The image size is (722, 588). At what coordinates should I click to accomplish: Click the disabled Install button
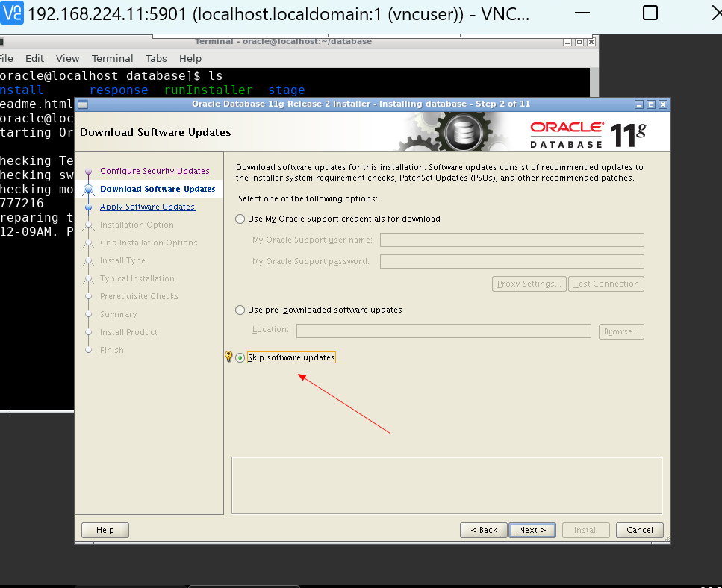click(x=585, y=530)
